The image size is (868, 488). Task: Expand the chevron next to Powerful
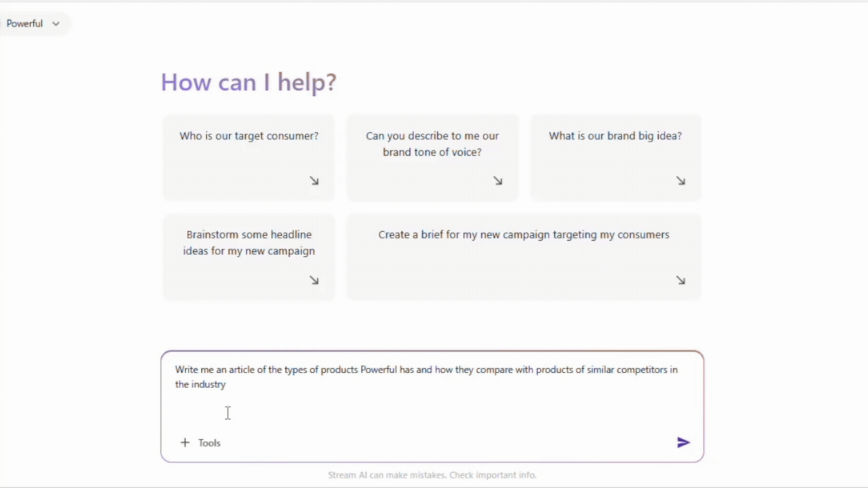[56, 24]
